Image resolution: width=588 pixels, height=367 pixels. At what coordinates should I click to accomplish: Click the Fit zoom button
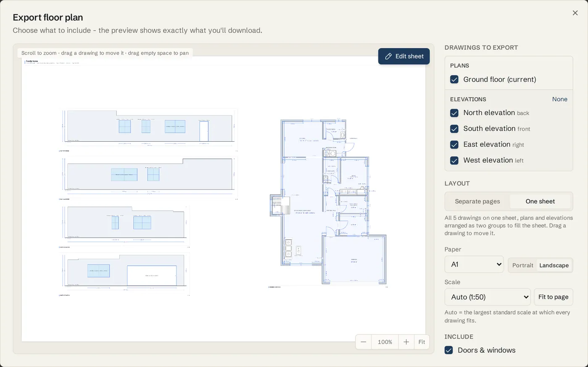point(422,342)
